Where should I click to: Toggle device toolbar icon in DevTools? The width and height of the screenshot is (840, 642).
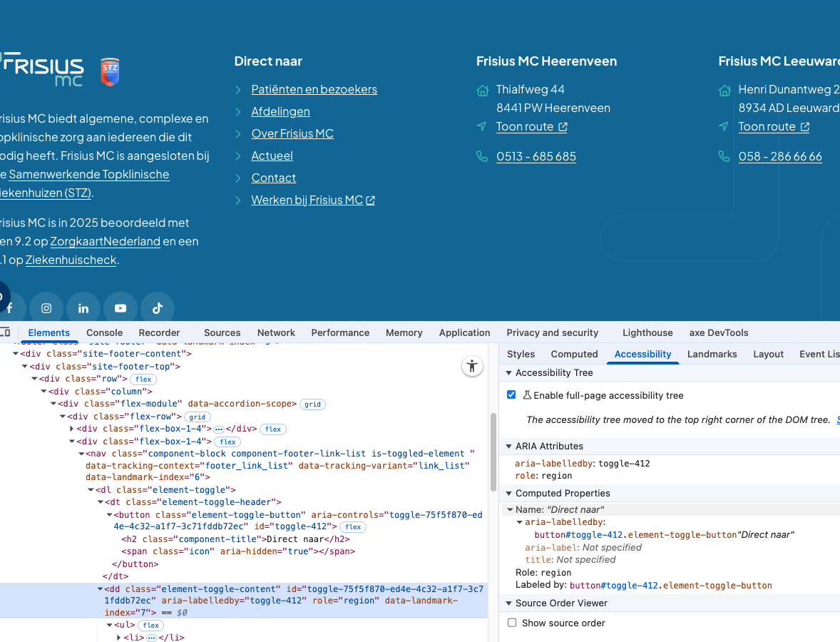(x=5, y=332)
